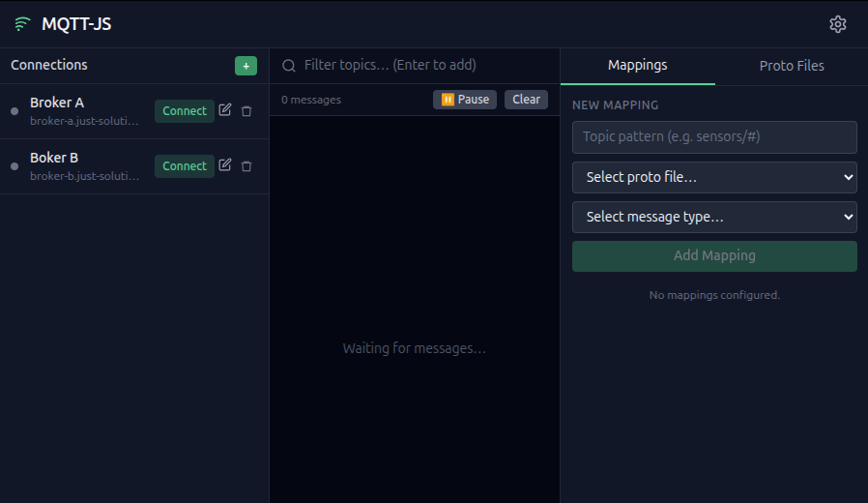Connect to Broker A
Screen dimensions: 868x503
coord(184,111)
